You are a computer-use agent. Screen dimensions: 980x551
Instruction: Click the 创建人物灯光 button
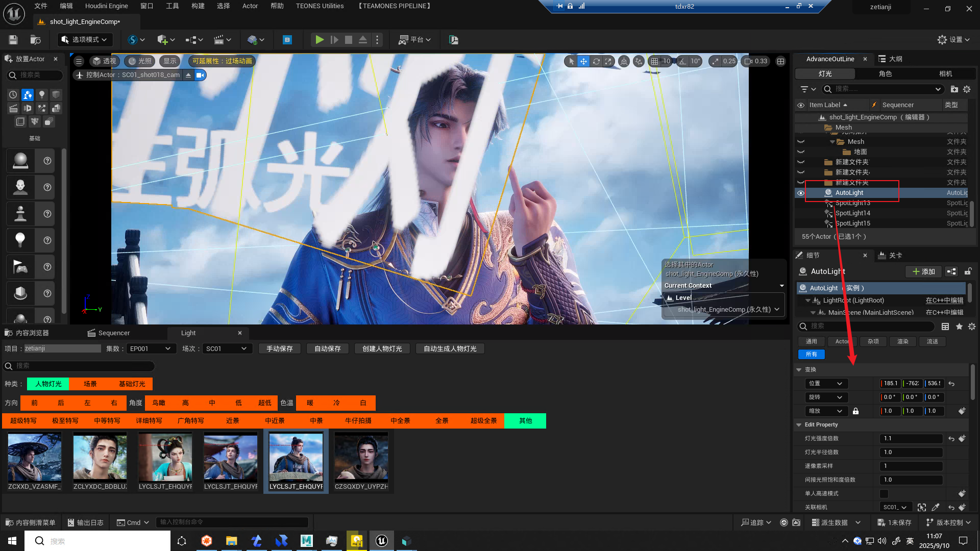(382, 348)
